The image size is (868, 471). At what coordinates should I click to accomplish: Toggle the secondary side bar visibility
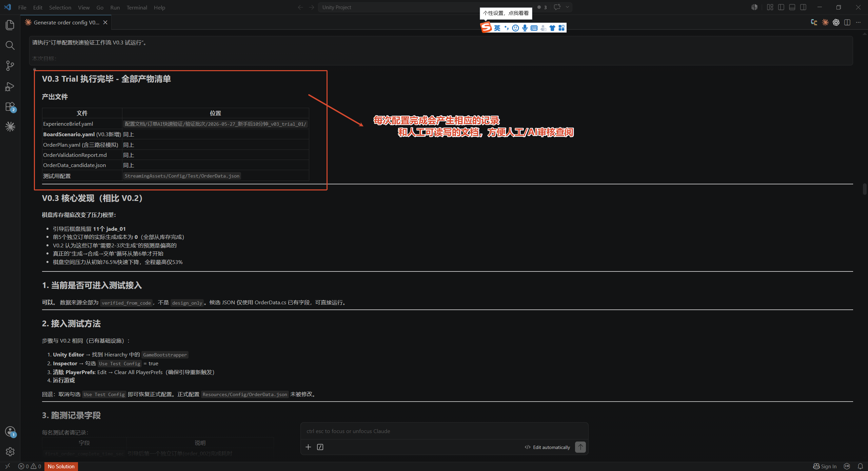pyautogui.click(x=803, y=7)
